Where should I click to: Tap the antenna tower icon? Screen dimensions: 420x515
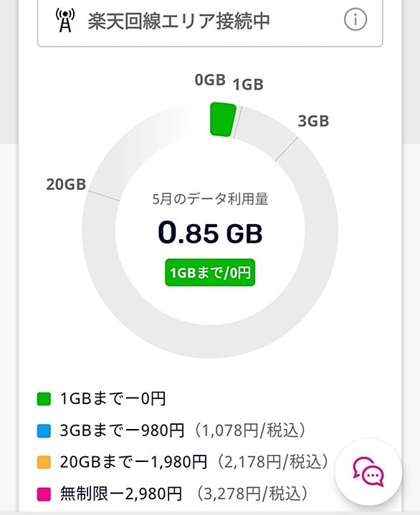point(65,20)
